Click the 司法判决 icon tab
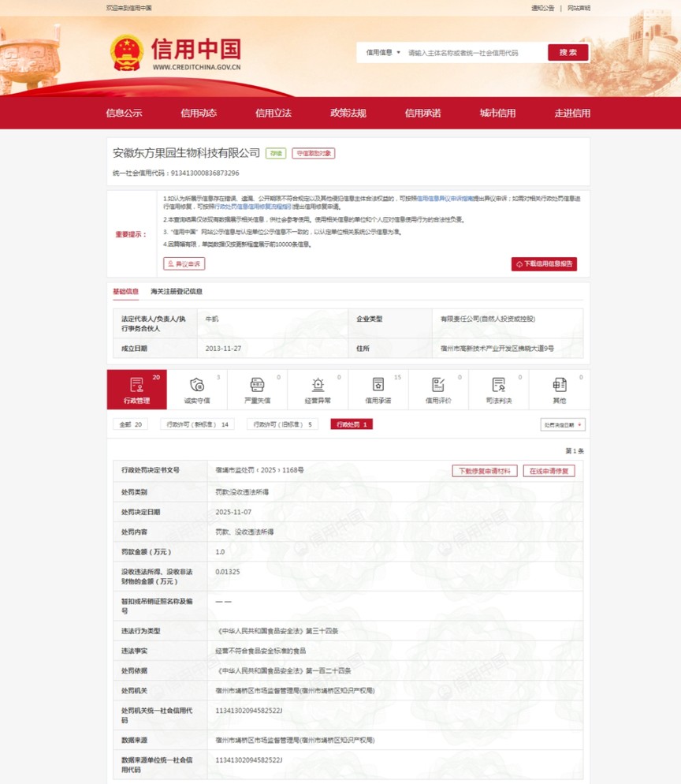Screen dimensions: 681x784 pyautogui.click(x=499, y=385)
